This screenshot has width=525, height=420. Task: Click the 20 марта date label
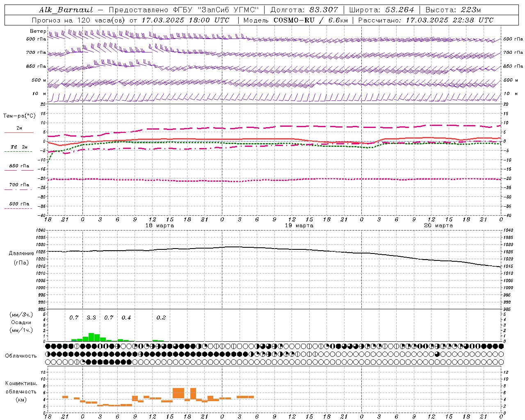tap(439, 226)
